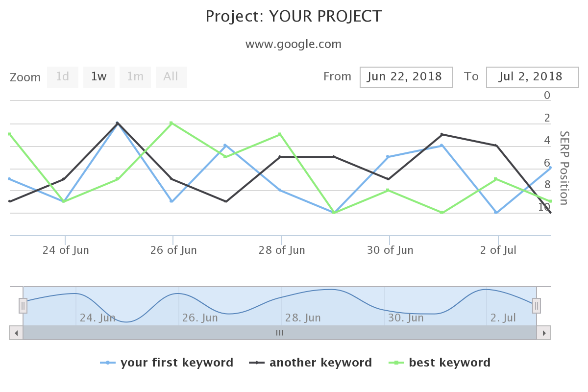Choose the 1m zoom option
Screen dimensions: 588x392
pyautogui.click(x=135, y=77)
